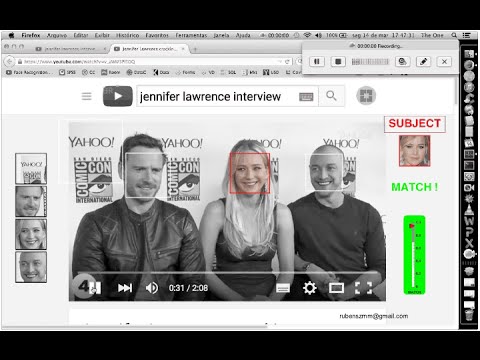The image size is (480, 360).
Task: Mute the video player volume
Action: pyautogui.click(x=152, y=288)
